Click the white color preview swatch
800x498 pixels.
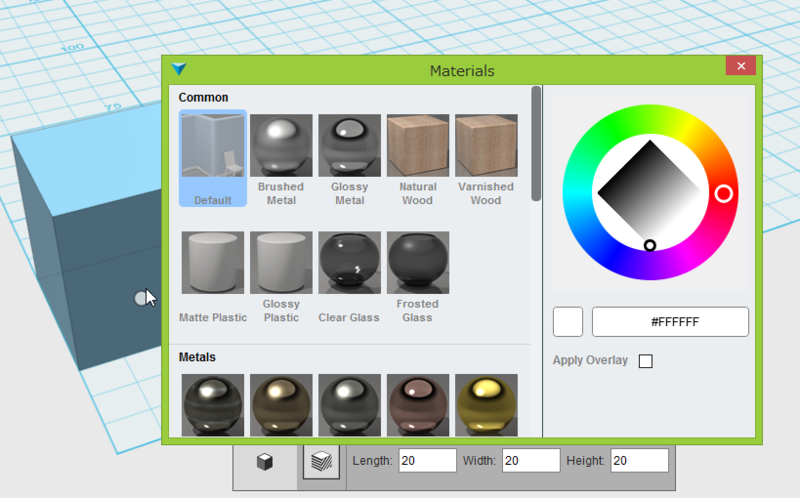click(568, 321)
